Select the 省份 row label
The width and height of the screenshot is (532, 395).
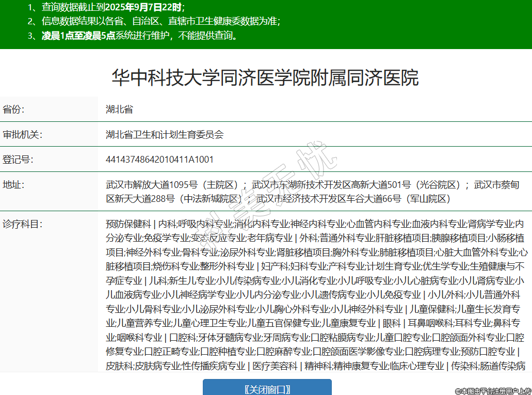point(14,109)
